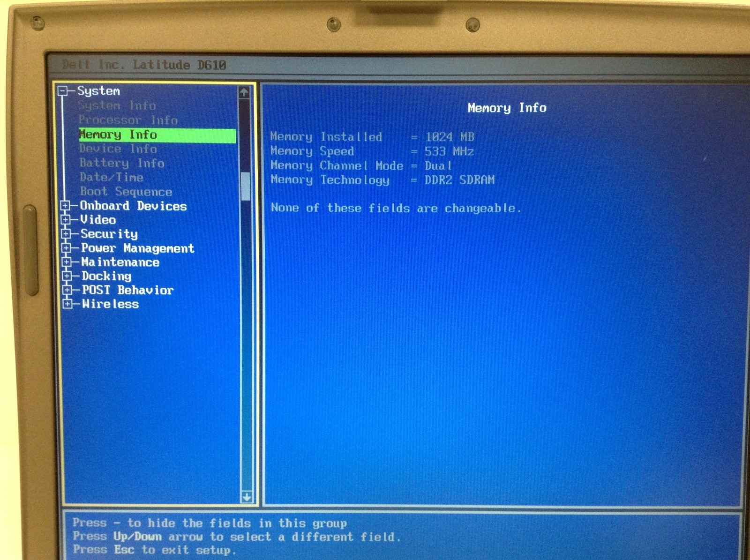Click the Docking label

tap(106, 276)
